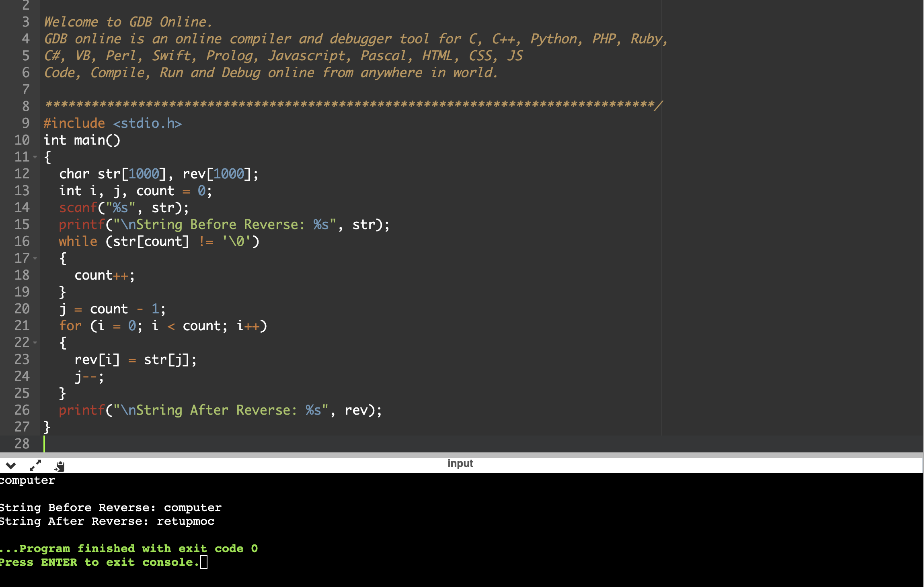Place cursor on the while keyword
Viewport: 924px width, 587px height.
(78, 241)
